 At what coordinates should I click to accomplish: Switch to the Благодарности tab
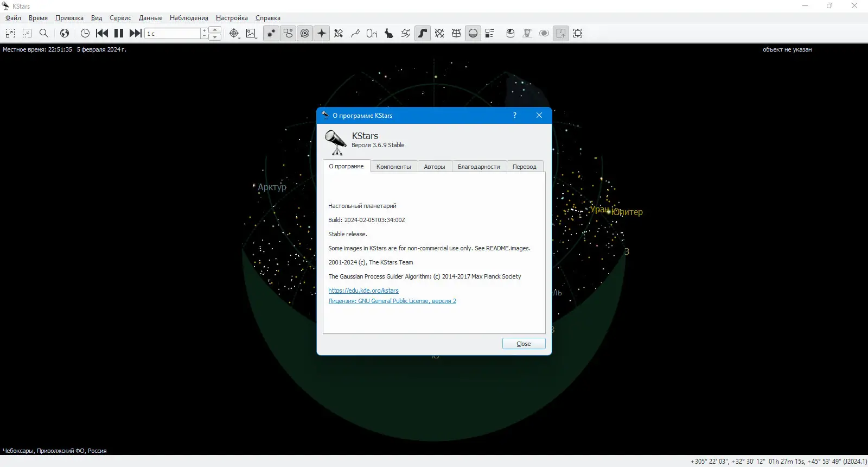(x=479, y=167)
